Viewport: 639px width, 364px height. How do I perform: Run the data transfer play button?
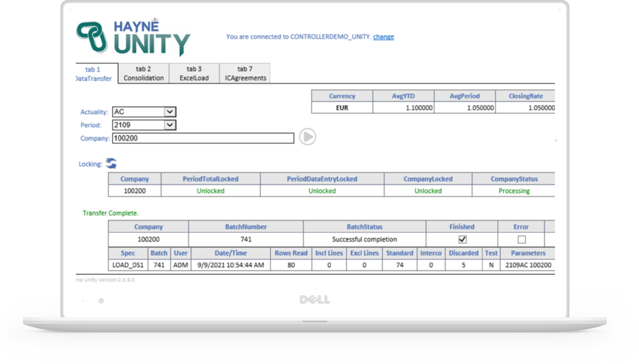[x=308, y=137]
